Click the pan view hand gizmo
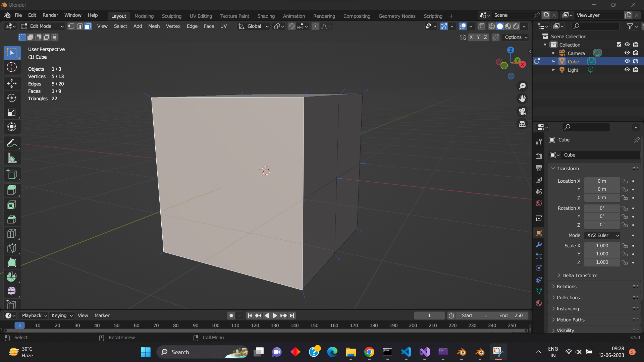This screenshot has height=362, width=644. 522,99
